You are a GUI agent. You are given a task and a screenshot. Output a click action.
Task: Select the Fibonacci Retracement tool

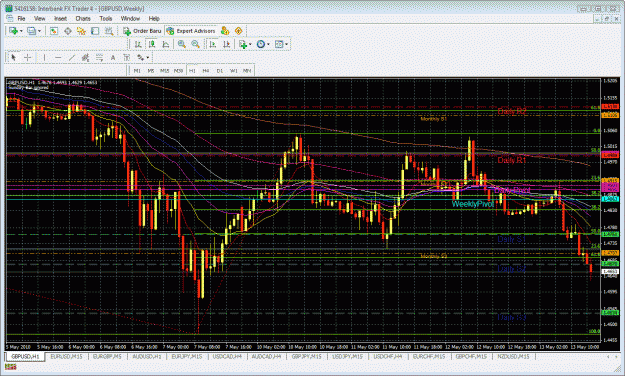coord(99,58)
